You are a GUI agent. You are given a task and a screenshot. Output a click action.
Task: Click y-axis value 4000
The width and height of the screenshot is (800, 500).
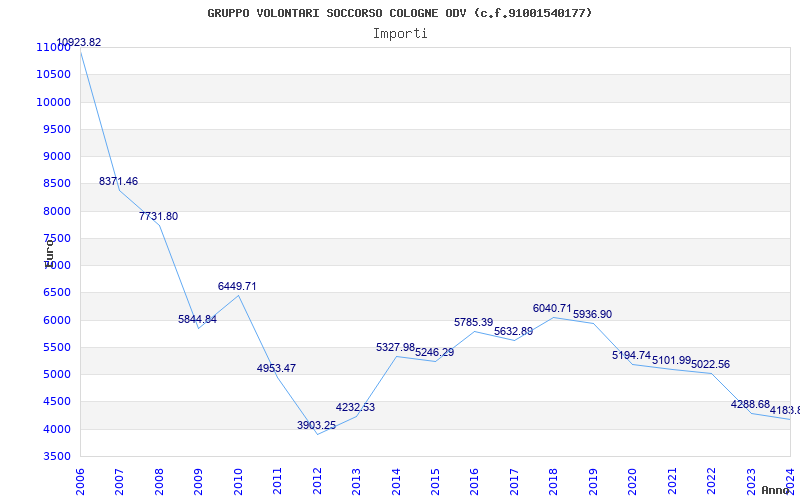[x=57, y=429]
